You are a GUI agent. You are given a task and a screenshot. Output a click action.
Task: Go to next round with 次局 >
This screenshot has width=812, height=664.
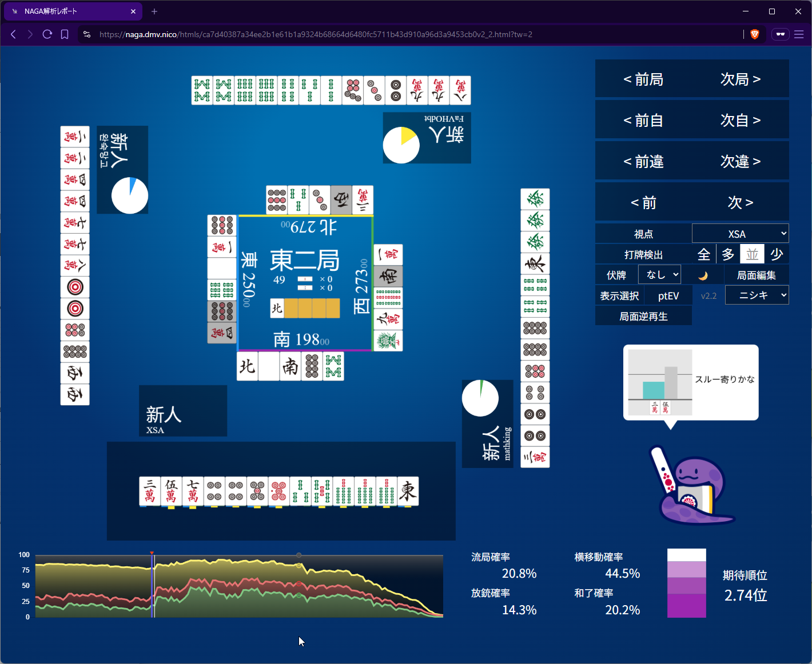click(x=740, y=79)
